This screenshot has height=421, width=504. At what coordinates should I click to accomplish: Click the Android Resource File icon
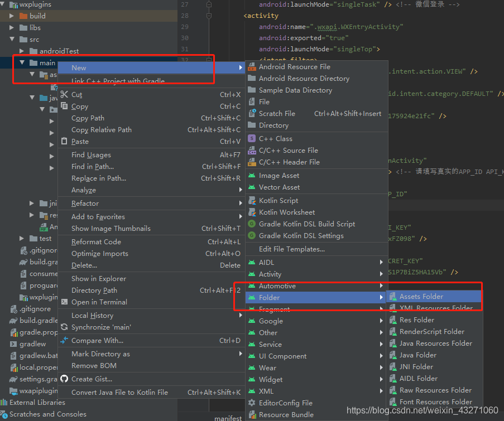252,67
